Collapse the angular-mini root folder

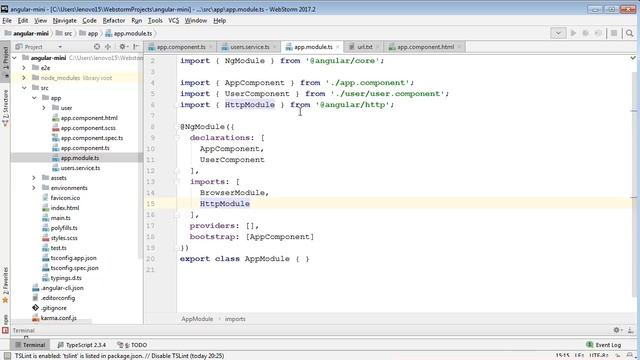coord(15,58)
